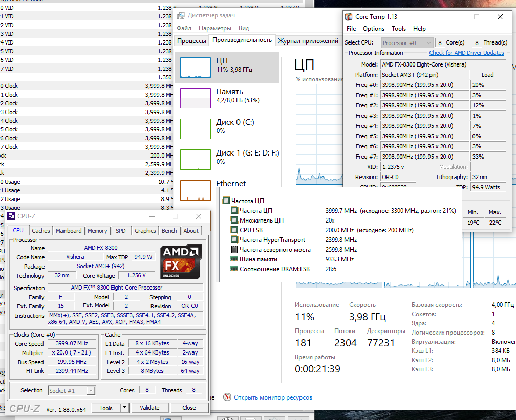This screenshot has height=420, width=516.
Task: Click the Validate button in CPU-Z
Action: click(x=149, y=408)
